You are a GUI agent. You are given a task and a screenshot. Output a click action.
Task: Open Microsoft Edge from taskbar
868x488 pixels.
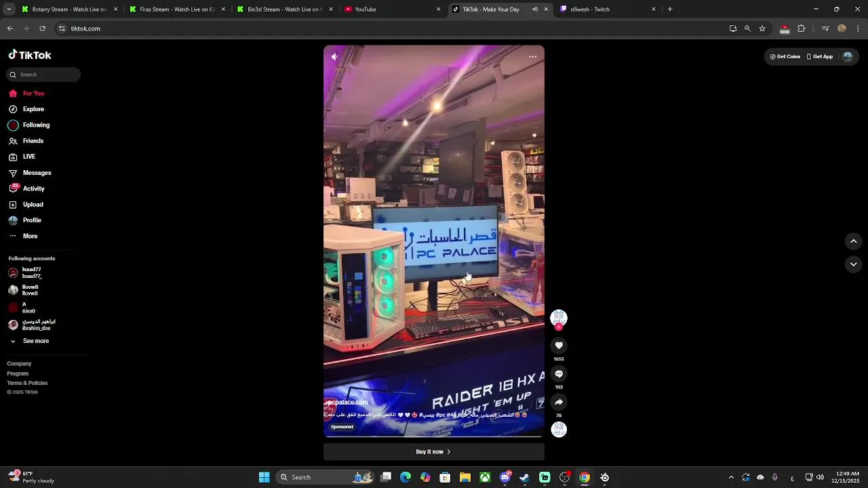(x=406, y=477)
